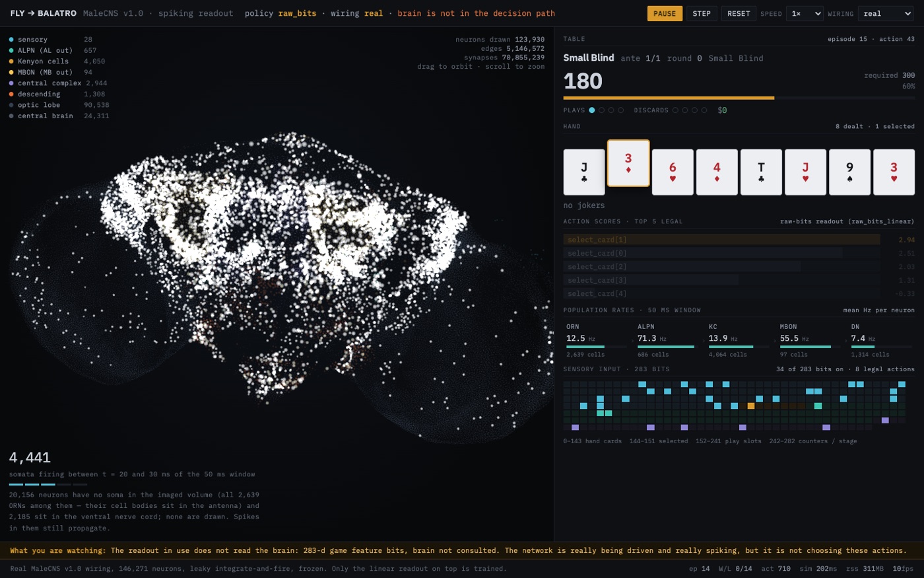Click the W/L 0/14 status entry

(735, 569)
